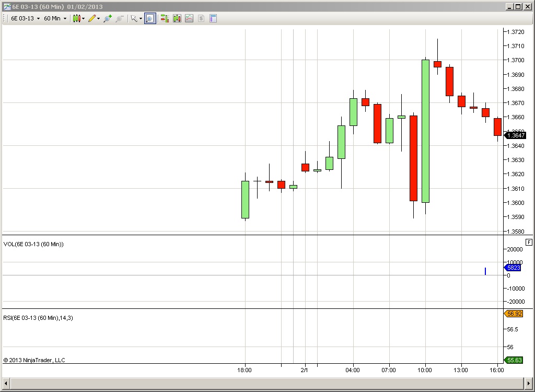This screenshot has width=535, height=392.
Task: Click the 20000 volume axis label
Action: tap(515, 249)
